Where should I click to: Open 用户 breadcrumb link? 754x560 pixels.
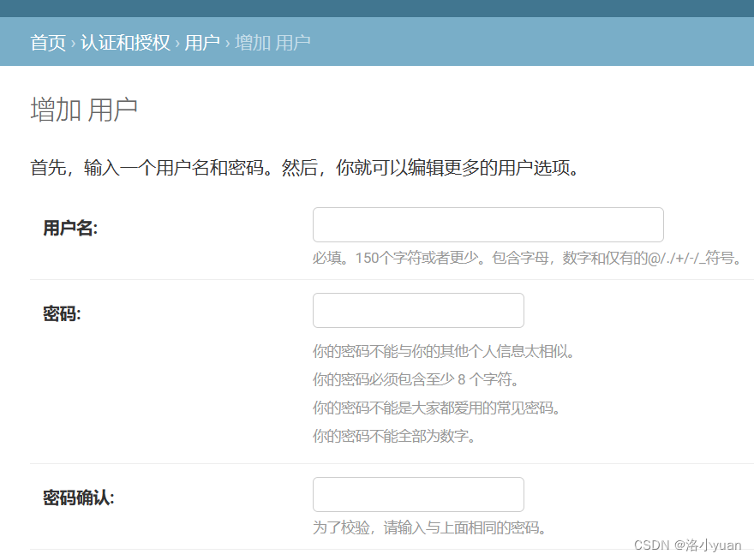coord(202,43)
